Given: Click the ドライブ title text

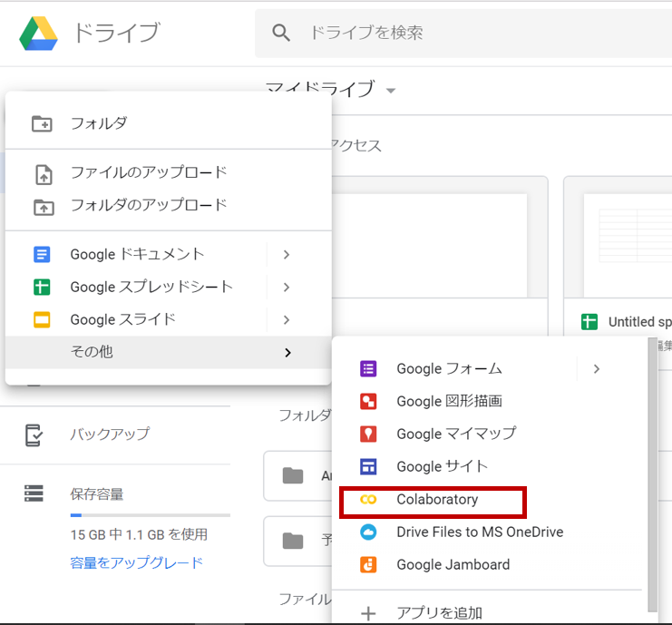Looking at the screenshot, I should 117,33.
